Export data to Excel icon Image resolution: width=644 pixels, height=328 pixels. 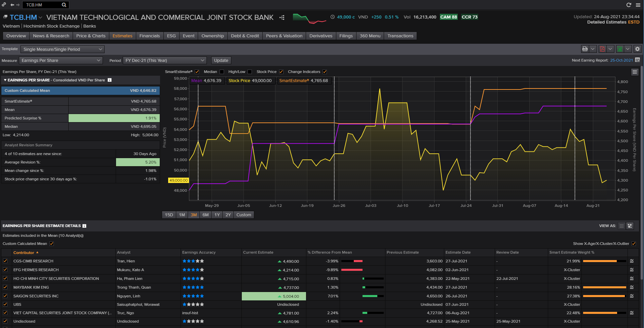[x=620, y=49]
